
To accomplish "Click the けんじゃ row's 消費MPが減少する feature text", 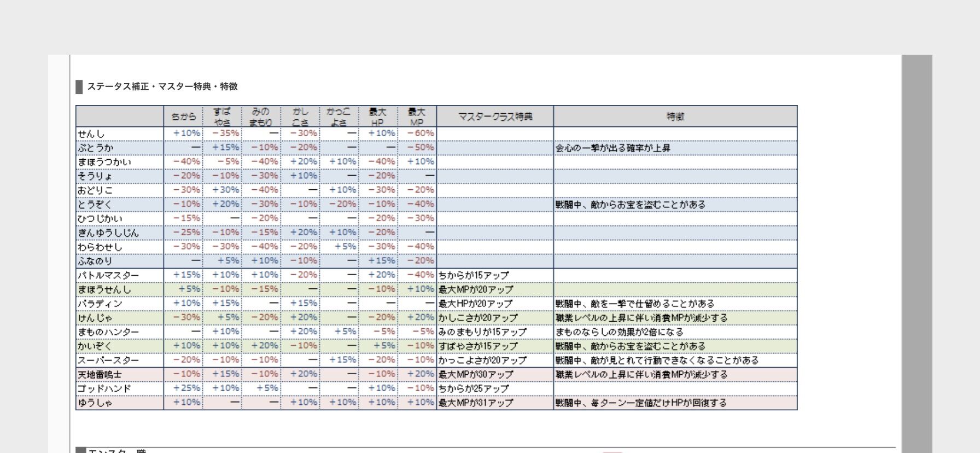I will 641,318.
